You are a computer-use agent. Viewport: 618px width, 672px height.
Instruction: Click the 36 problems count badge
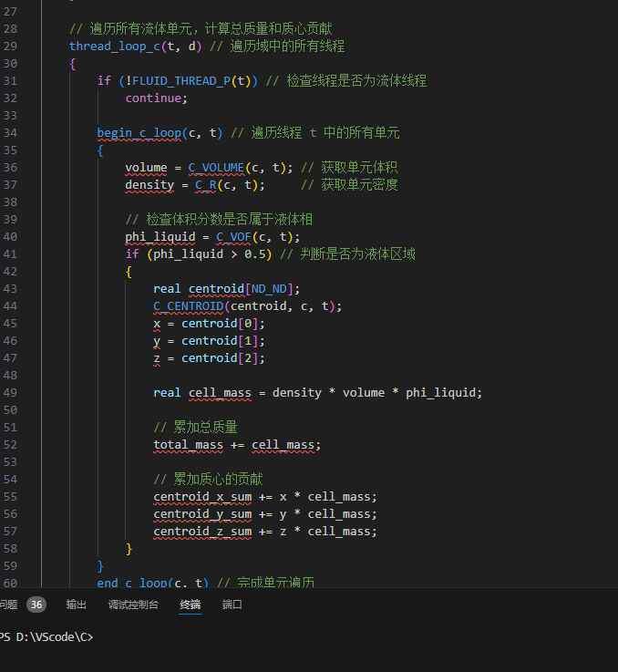click(36, 605)
